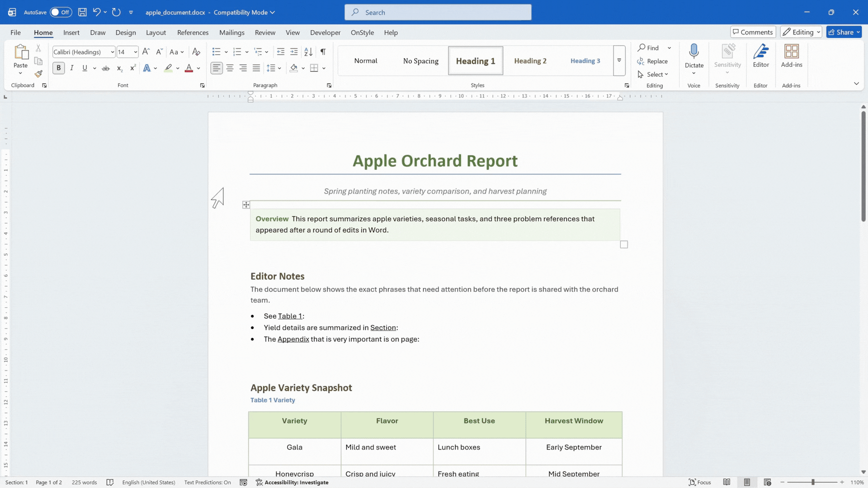This screenshot has width=868, height=488.
Task: Open the Layout tab
Action: coord(156,33)
